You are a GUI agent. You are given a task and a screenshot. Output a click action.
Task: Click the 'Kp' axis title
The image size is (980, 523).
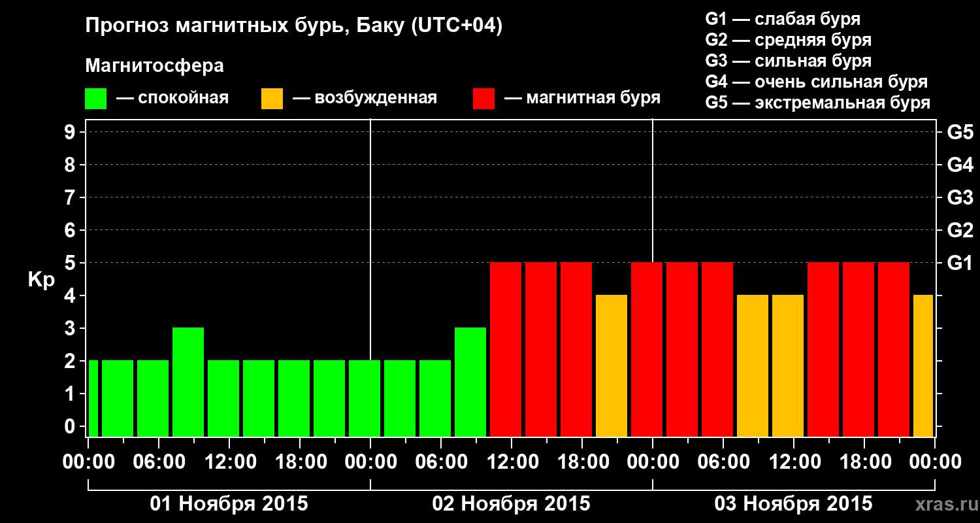(42, 280)
